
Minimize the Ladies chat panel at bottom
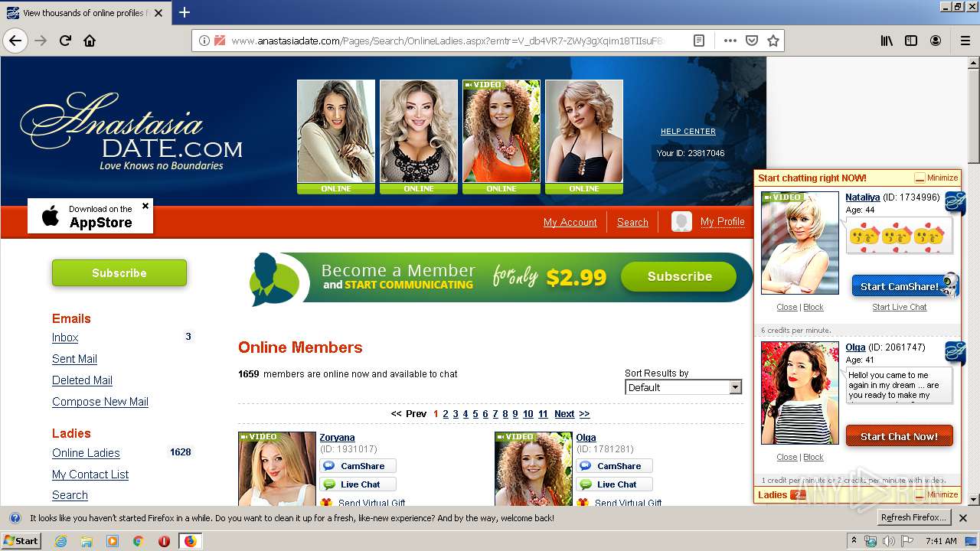(x=936, y=495)
